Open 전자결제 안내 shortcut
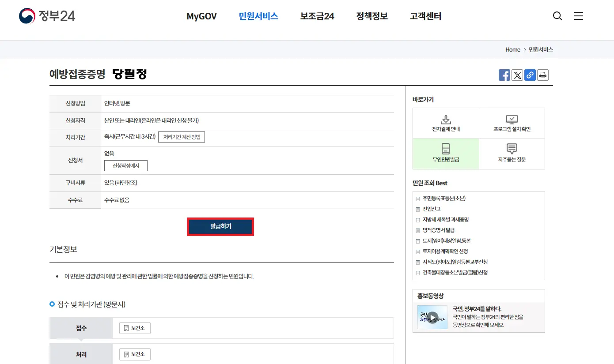The height and width of the screenshot is (364, 614). [x=445, y=123]
